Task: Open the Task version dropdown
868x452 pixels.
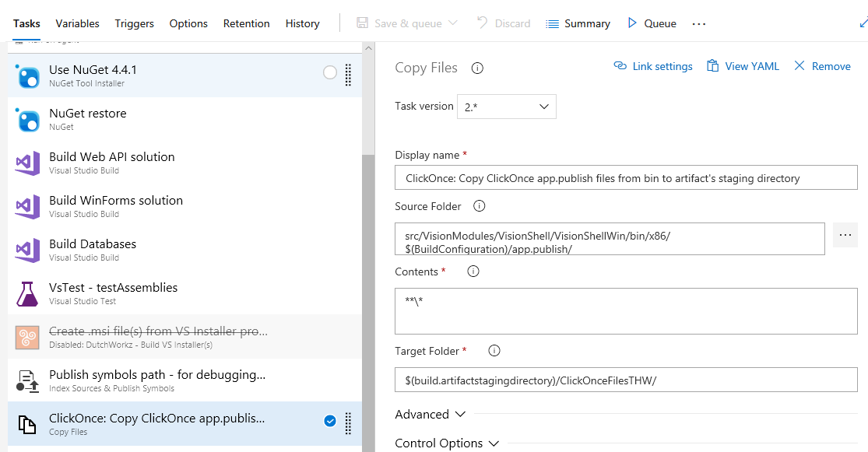Action: [x=507, y=107]
